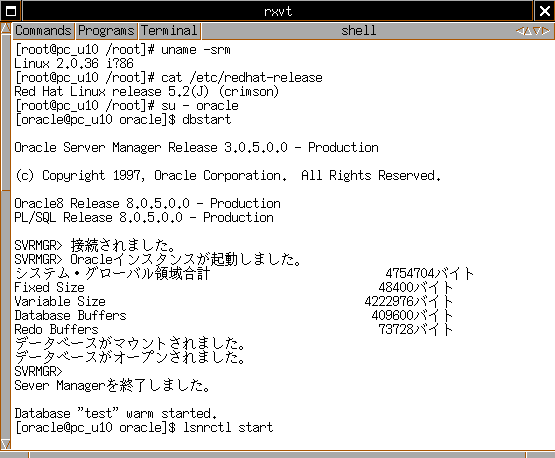555x458 pixels.
Task: Click the scrollbar's top up arrow
Action: tap(6, 28)
